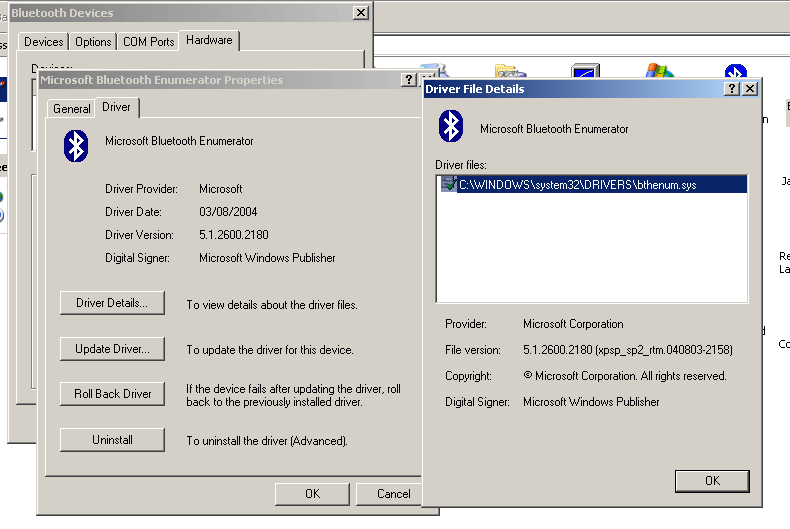This screenshot has height=529, width=790.
Task: Switch to the General tab
Action: click(x=72, y=109)
